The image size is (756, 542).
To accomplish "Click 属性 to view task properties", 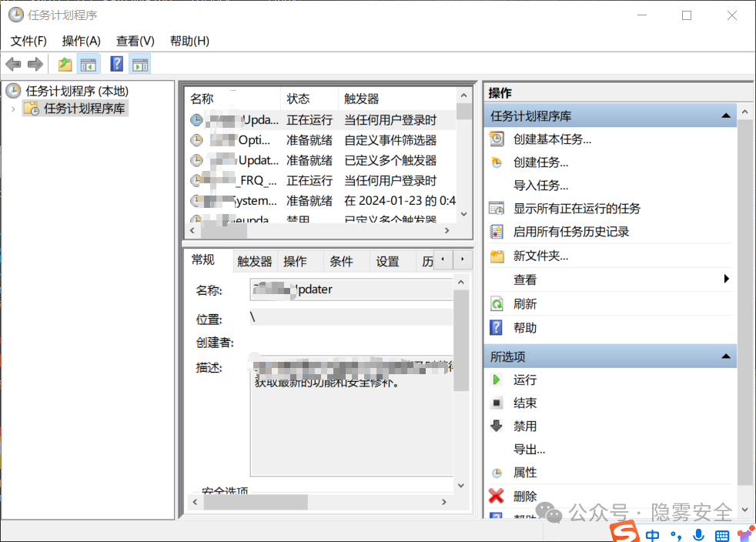I will coord(496,472).
